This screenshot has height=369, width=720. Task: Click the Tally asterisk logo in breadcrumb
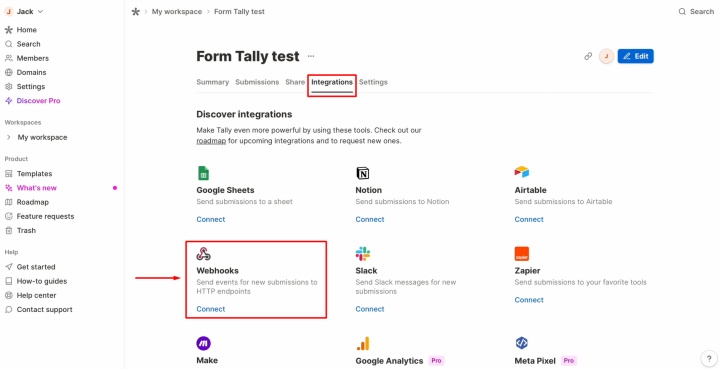click(x=135, y=12)
